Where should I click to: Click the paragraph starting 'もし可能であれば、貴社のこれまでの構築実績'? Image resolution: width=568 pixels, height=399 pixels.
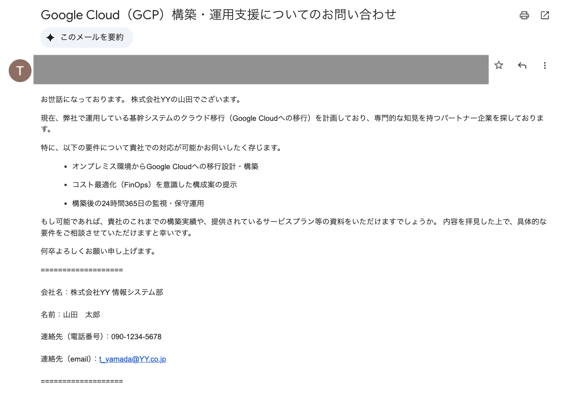[x=293, y=227]
